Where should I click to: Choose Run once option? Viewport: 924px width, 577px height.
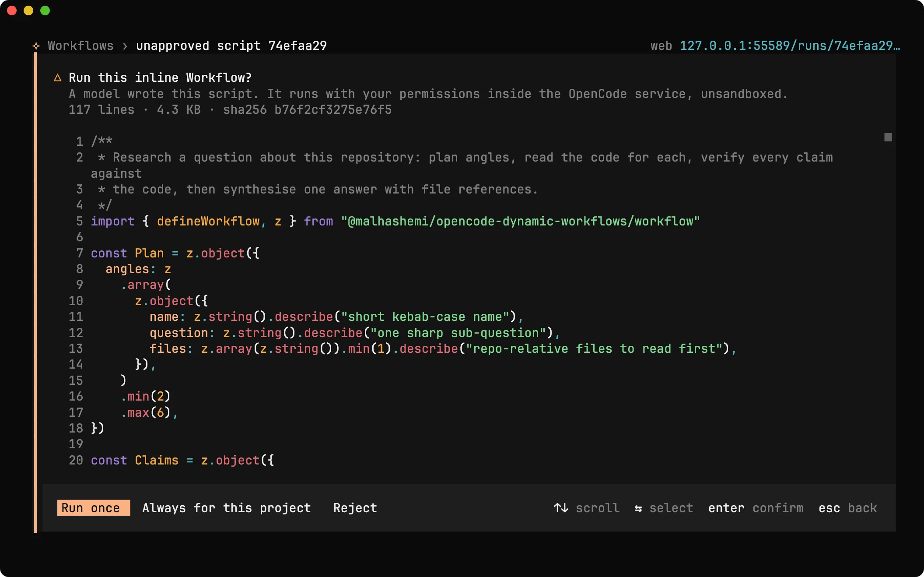coord(94,508)
